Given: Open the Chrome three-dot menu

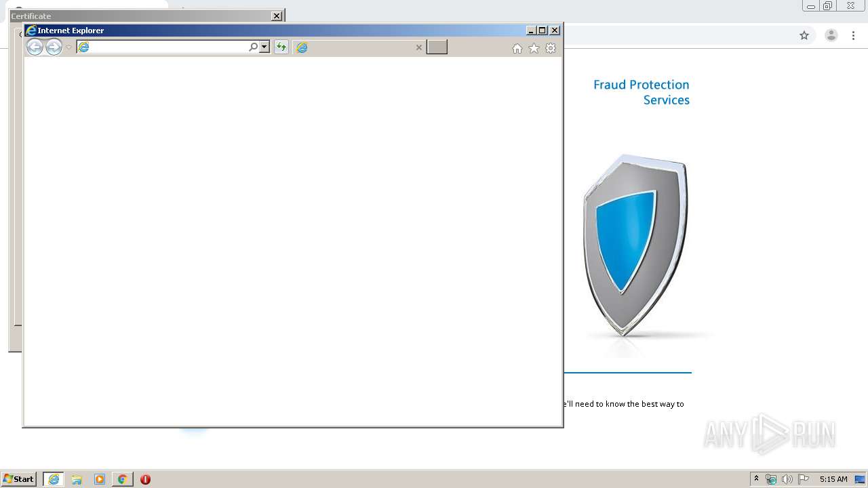Looking at the screenshot, I should pos(853,35).
